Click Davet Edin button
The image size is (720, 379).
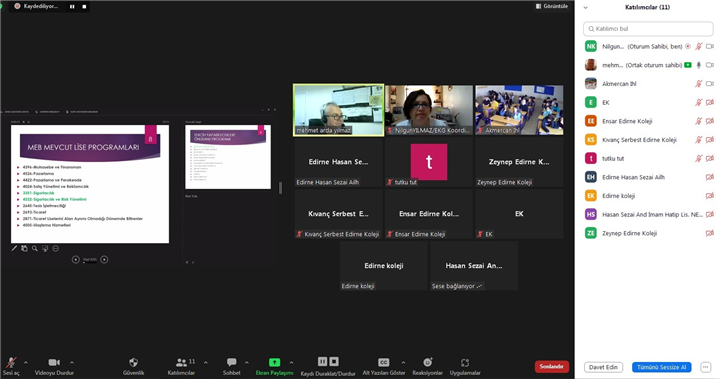[x=603, y=367]
